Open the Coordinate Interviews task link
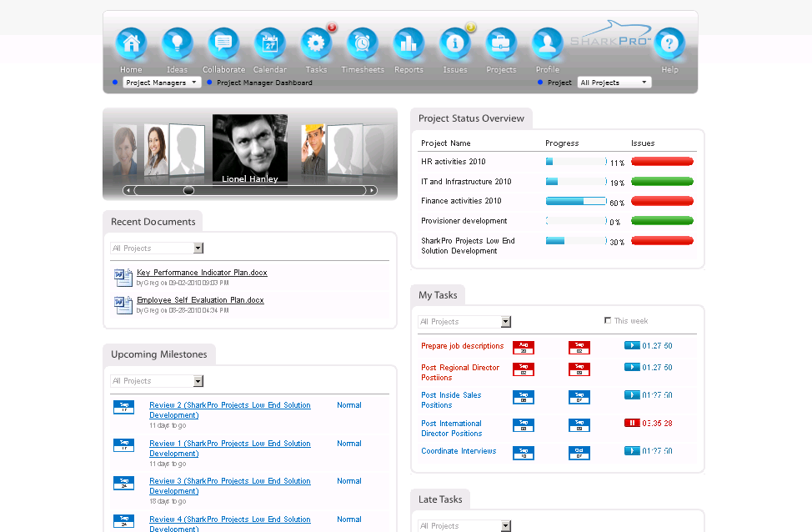This screenshot has height=532, width=812. point(459,451)
